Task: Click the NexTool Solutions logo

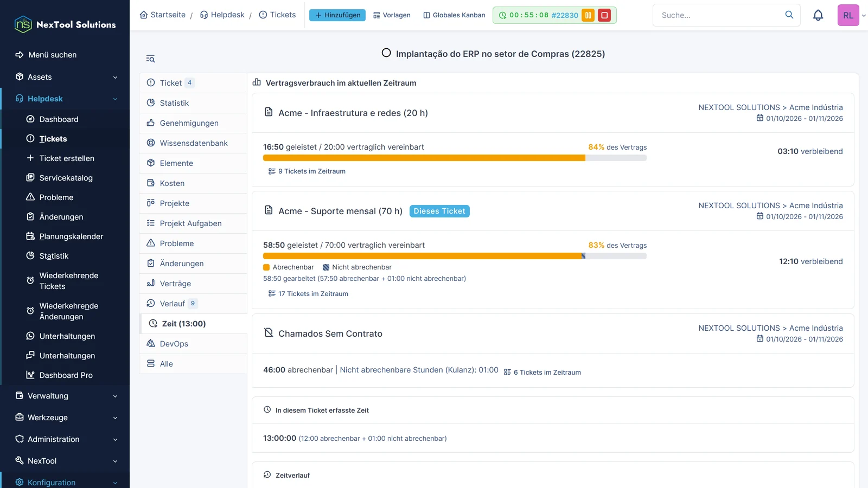Action: [x=65, y=24]
